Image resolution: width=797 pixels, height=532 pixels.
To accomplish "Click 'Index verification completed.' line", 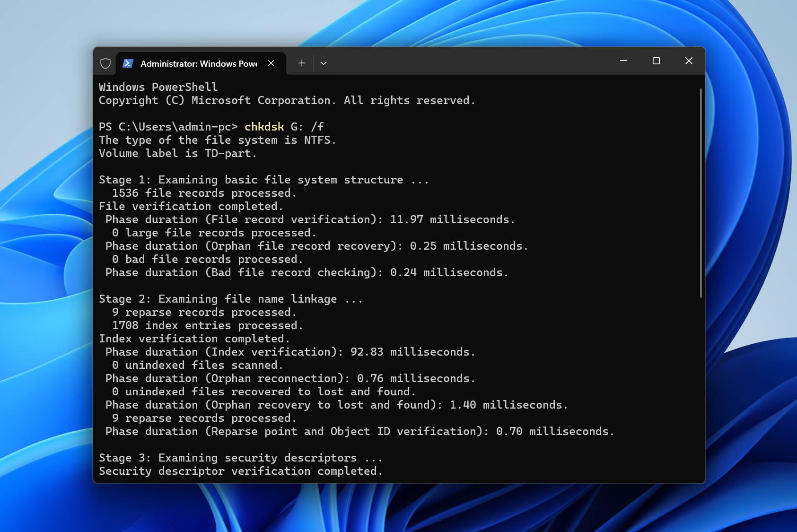I will coord(194,339).
